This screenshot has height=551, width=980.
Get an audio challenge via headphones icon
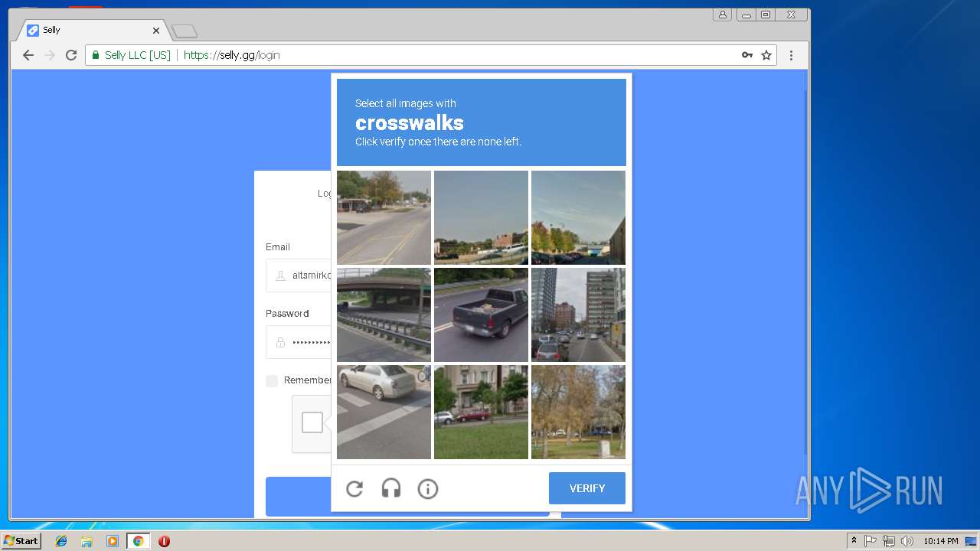391,488
